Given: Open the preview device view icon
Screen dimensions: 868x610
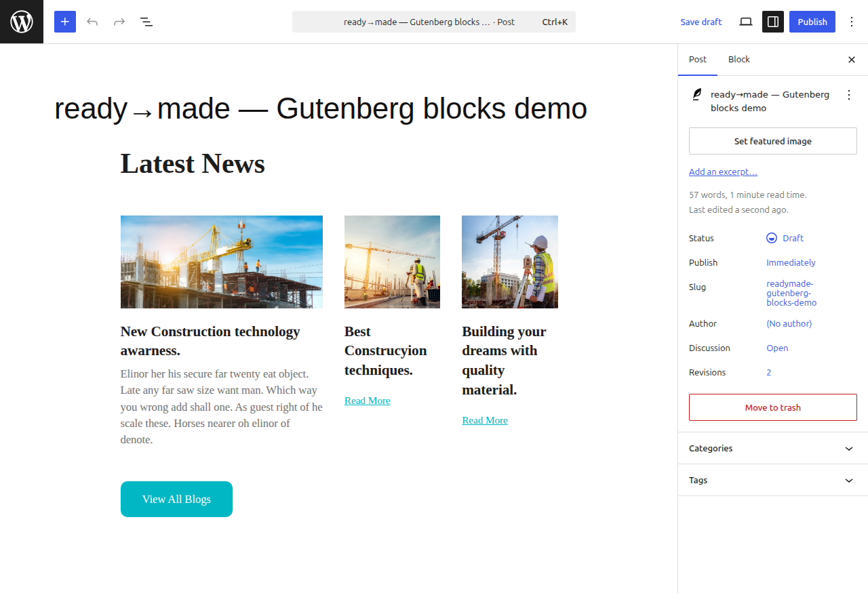Looking at the screenshot, I should pyautogui.click(x=746, y=22).
